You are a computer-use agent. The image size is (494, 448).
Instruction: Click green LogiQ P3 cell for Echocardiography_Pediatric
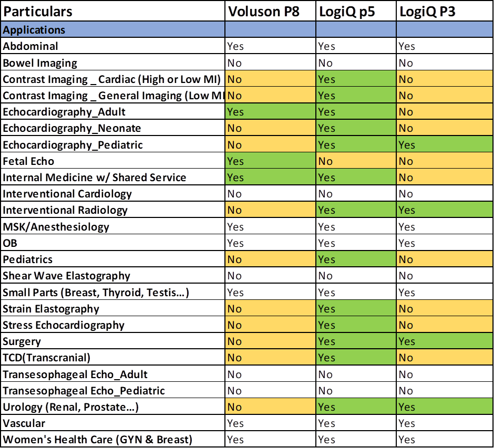[445, 144]
